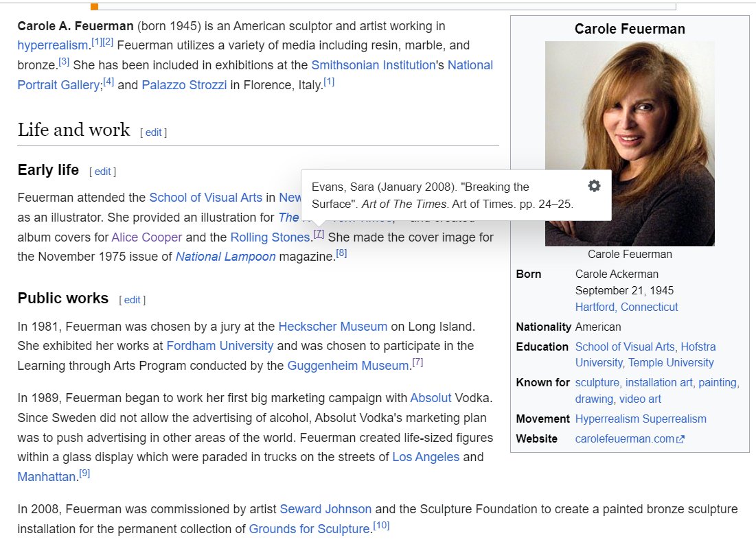This screenshot has height=540, width=756.
Task: Open the hyperrealism link
Action: [x=53, y=45]
